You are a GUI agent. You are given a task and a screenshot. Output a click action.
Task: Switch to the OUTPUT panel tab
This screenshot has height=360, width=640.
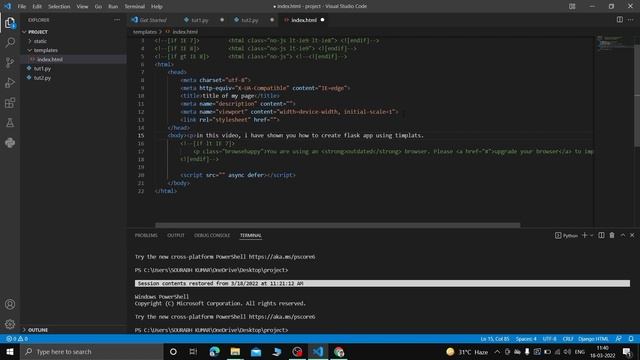click(176, 236)
